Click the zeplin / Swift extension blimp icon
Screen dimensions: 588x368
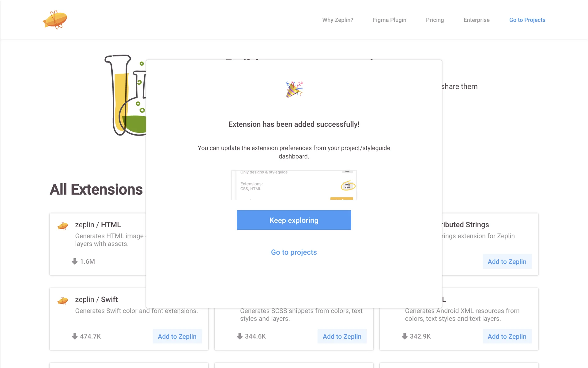click(x=63, y=301)
